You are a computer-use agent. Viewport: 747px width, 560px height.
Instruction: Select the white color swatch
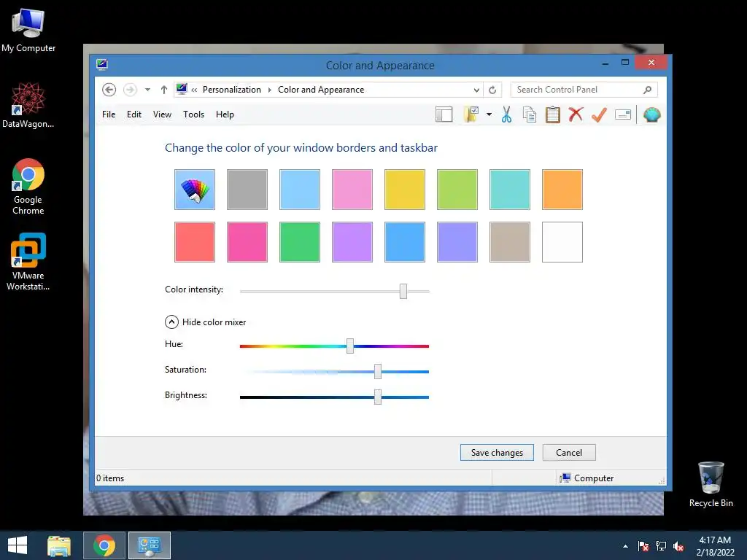point(562,242)
